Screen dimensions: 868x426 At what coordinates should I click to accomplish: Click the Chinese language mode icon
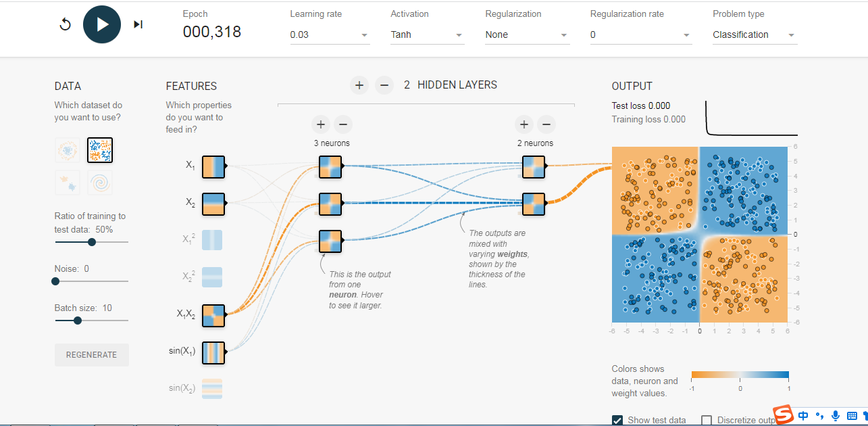click(x=803, y=415)
